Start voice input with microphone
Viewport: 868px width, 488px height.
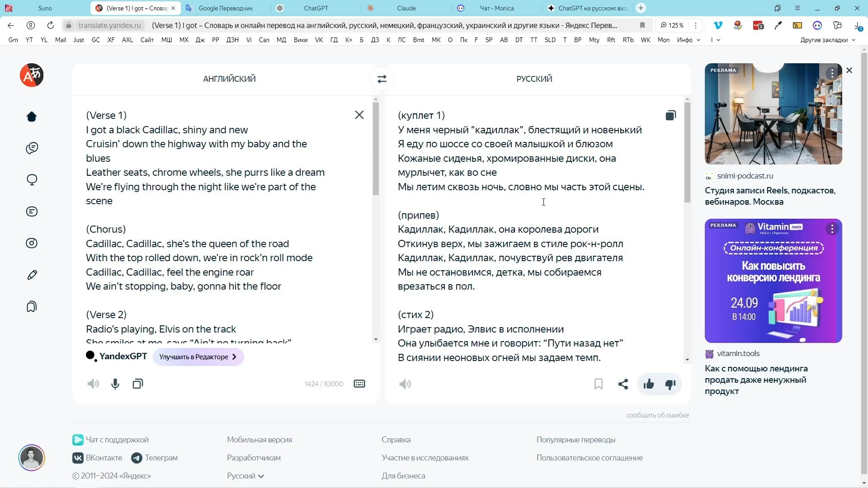(x=115, y=384)
